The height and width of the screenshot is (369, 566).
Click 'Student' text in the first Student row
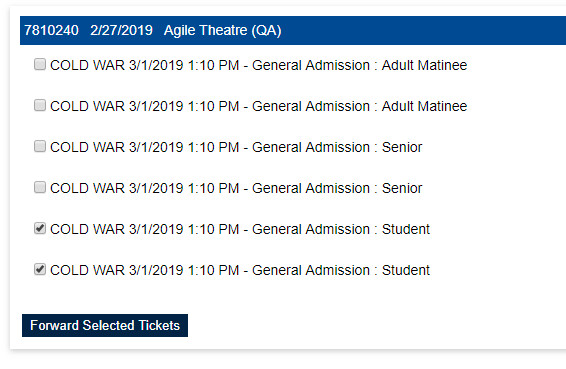tap(406, 229)
